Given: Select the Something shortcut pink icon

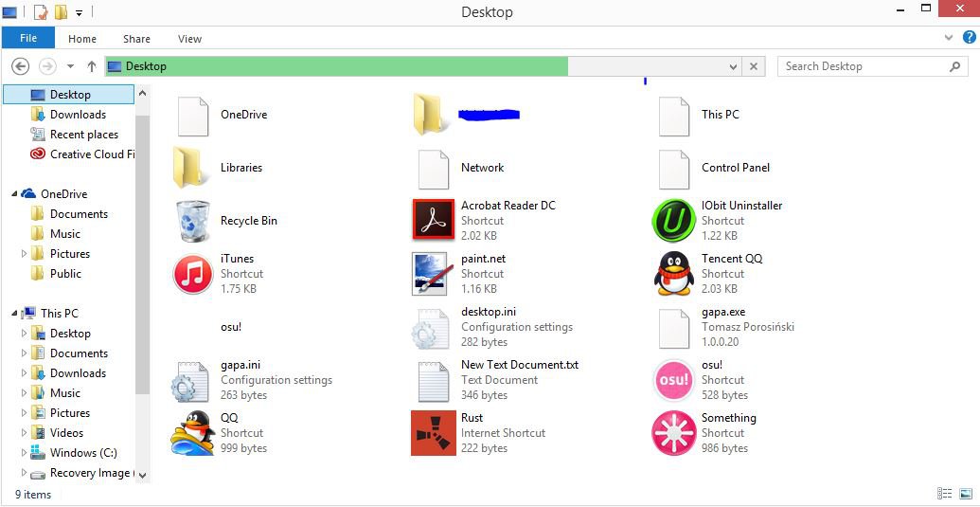Looking at the screenshot, I should pyautogui.click(x=674, y=432).
